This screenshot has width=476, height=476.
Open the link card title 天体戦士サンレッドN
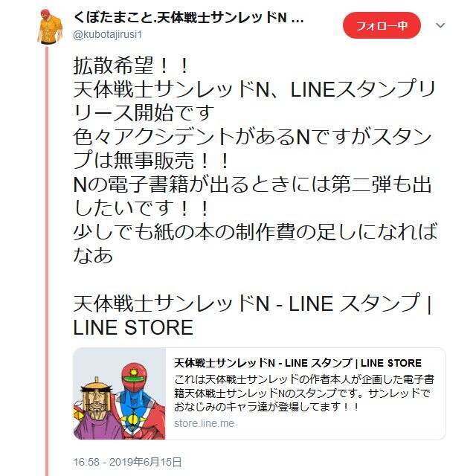pos(297,363)
